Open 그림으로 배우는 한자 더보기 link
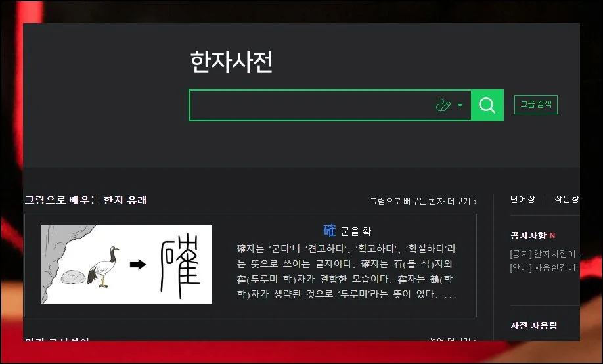Viewport: 603px width, 364px height. coord(424,201)
